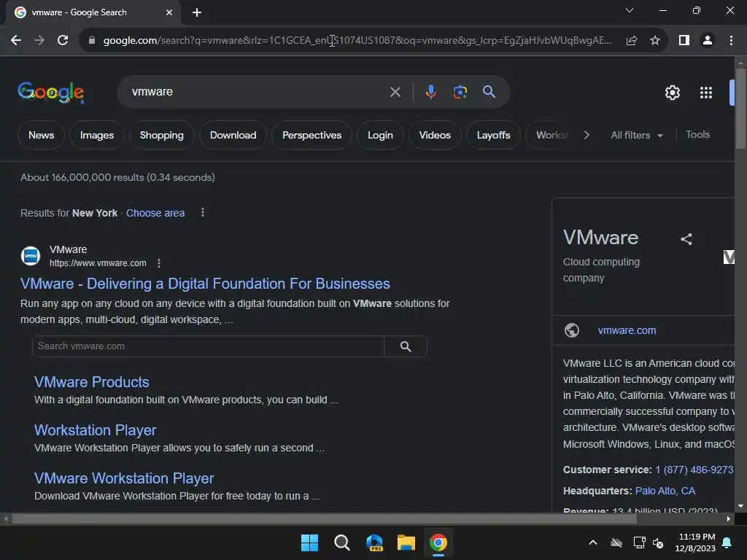Open Google quick settings gear
The image size is (747, 560).
pyautogui.click(x=673, y=93)
